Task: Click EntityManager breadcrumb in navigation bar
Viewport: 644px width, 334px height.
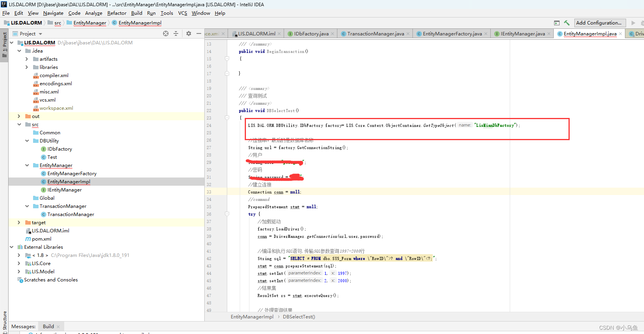Action: (89, 23)
